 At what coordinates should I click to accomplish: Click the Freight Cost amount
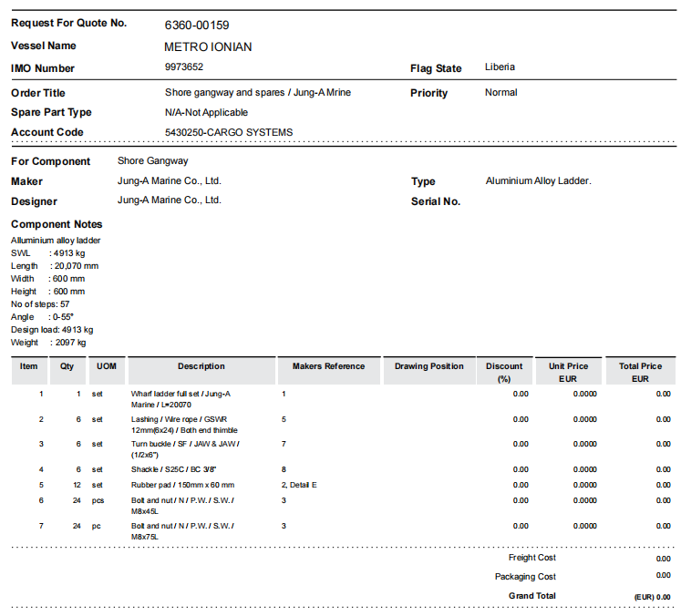663,559
